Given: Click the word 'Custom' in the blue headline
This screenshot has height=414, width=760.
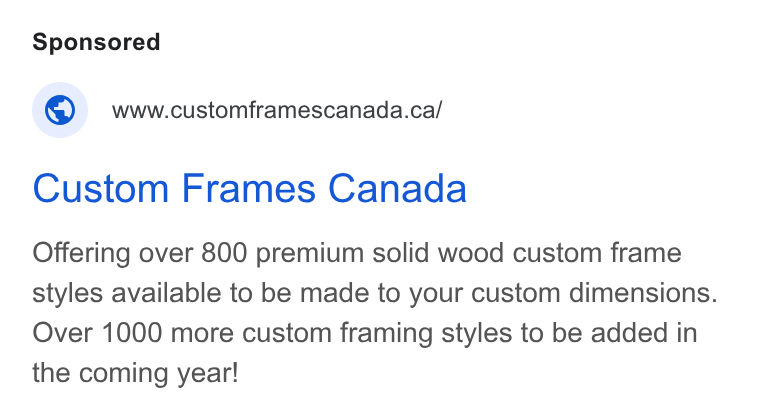Looking at the screenshot, I should 101,189.
